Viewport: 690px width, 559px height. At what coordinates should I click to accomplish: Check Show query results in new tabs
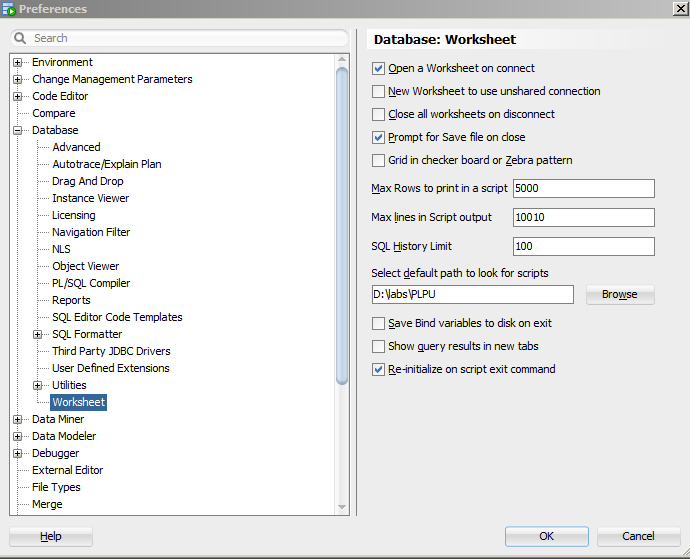pyautogui.click(x=378, y=346)
